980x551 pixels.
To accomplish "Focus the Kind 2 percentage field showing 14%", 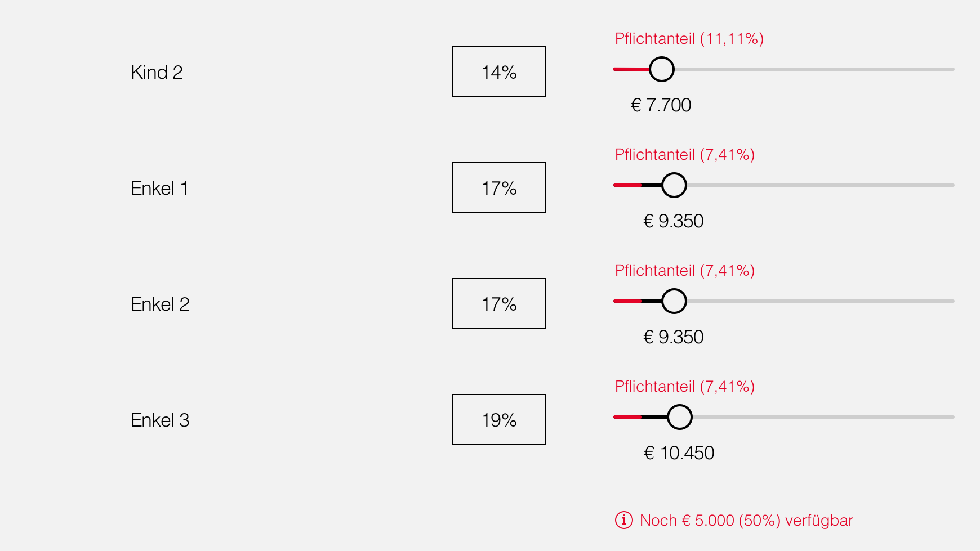I will pyautogui.click(x=499, y=71).
